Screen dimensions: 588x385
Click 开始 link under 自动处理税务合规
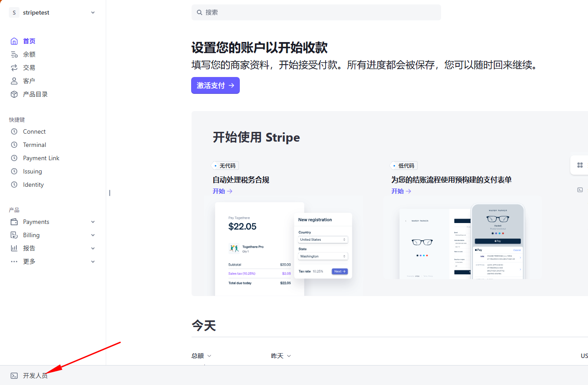click(222, 191)
